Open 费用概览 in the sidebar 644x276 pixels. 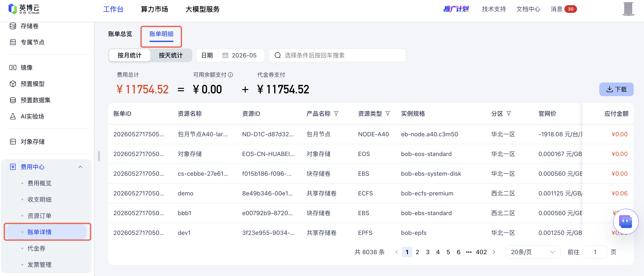coord(39,183)
